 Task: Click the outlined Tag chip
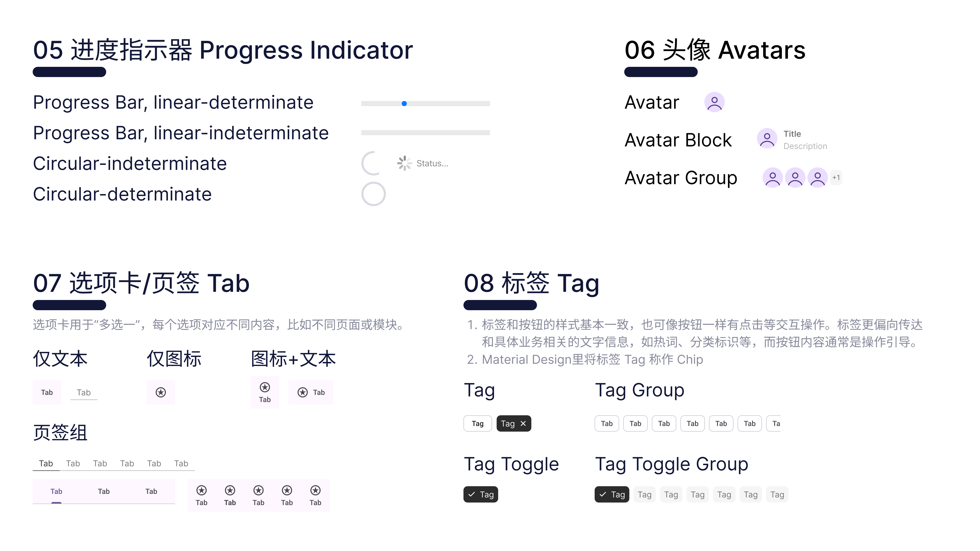[x=477, y=423]
